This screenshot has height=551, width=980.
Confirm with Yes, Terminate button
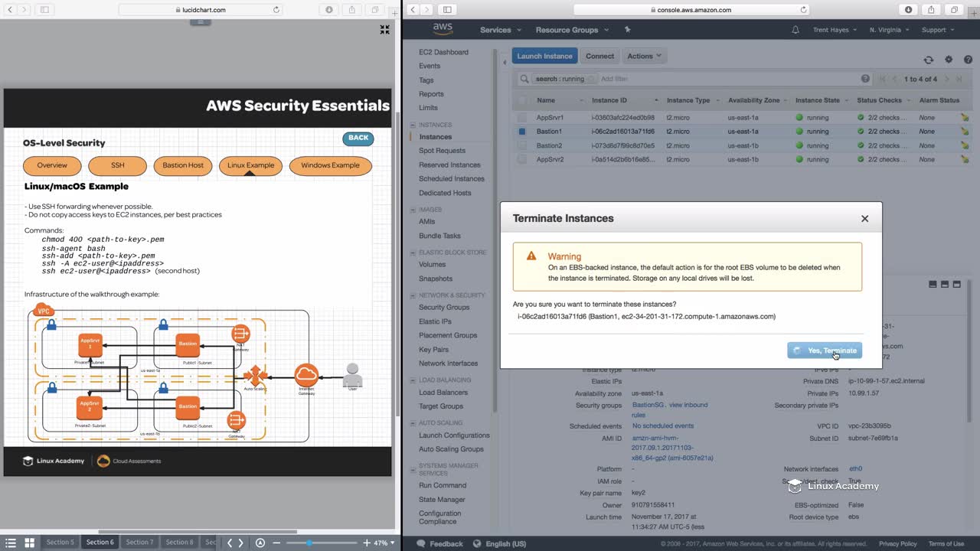pos(825,350)
